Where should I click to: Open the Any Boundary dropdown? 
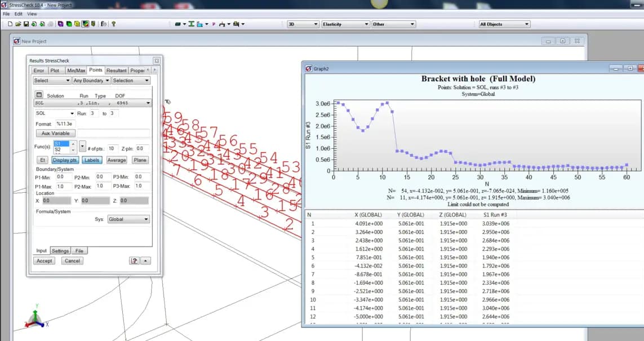click(88, 81)
